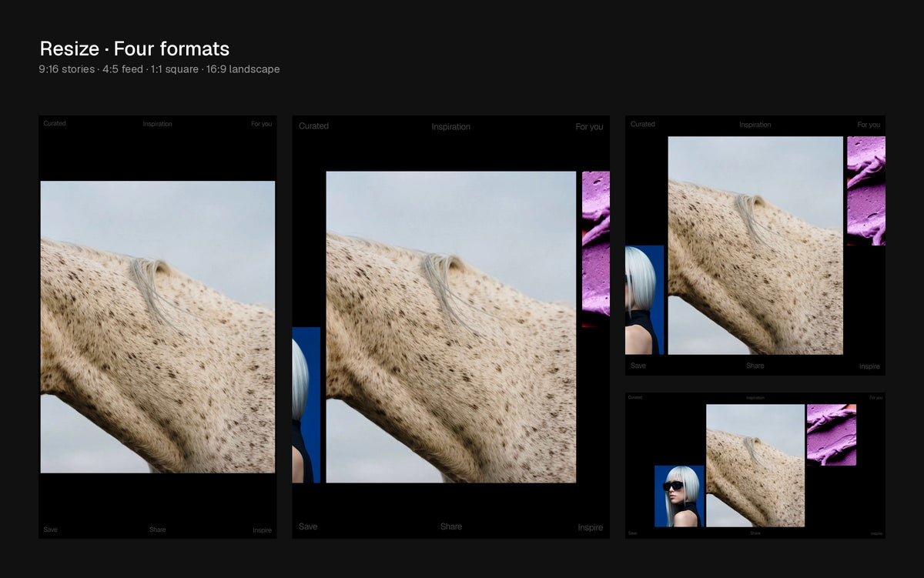This screenshot has width=924, height=578.
Task: Click Inspire in the tall stories frame
Action: 262,530
